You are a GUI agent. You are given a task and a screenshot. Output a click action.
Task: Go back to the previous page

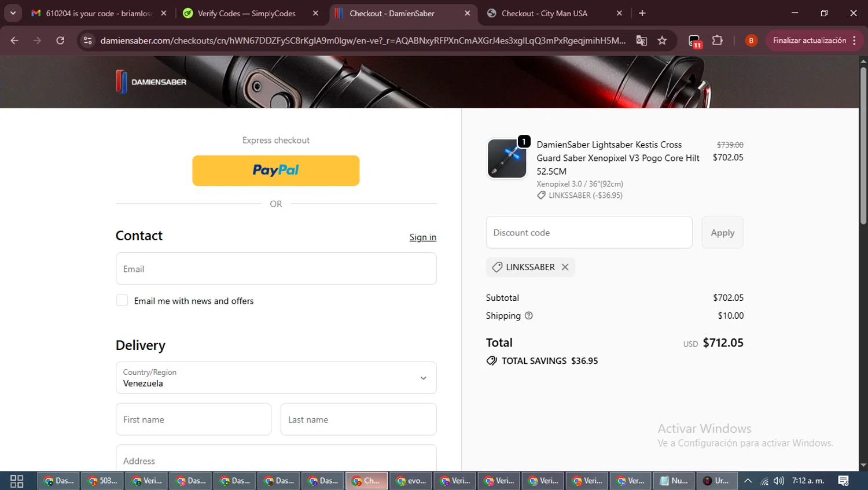pos(14,40)
